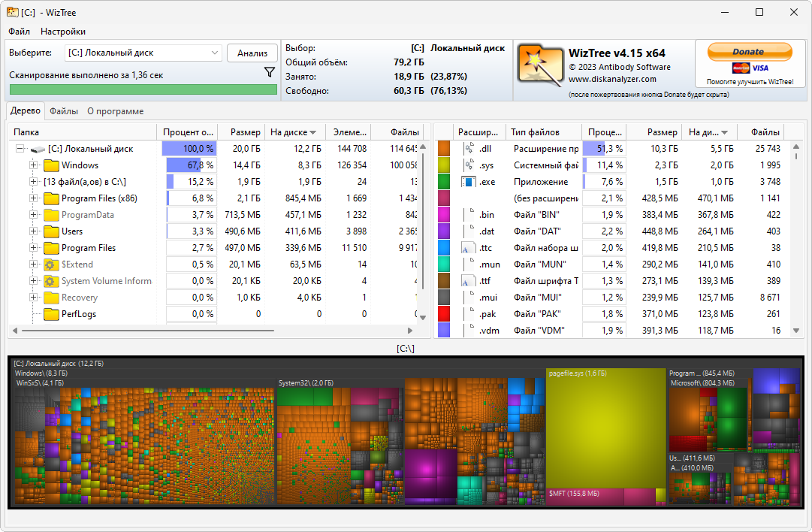This screenshot has height=532, width=812.
Task: Switch to the Файлы tab
Action: tap(64, 110)
